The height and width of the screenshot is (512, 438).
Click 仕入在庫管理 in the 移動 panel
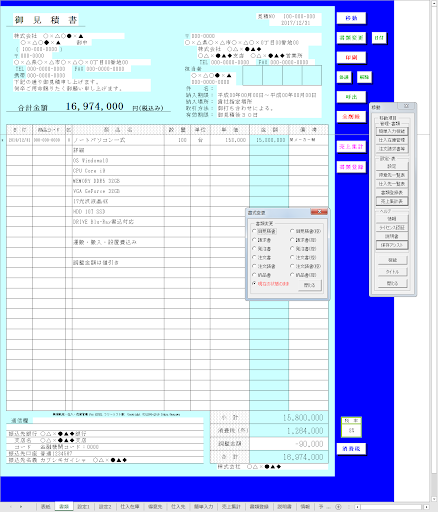[392, 140]
